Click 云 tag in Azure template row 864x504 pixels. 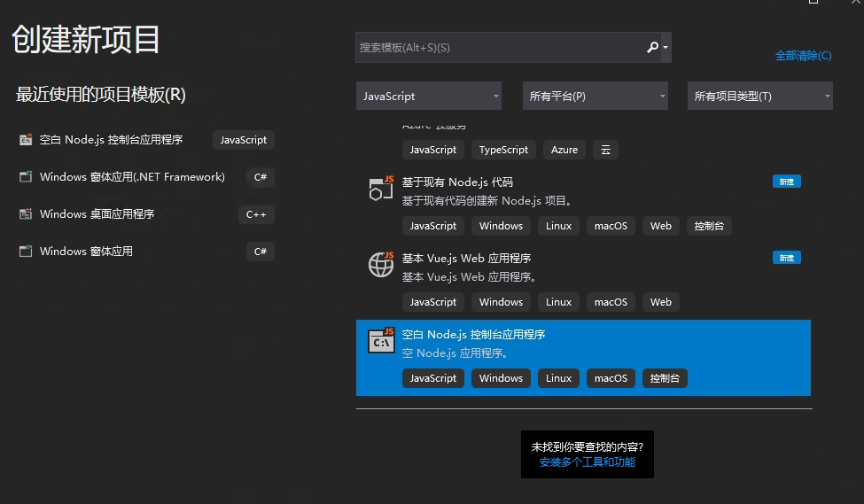(x=605, y=150)
